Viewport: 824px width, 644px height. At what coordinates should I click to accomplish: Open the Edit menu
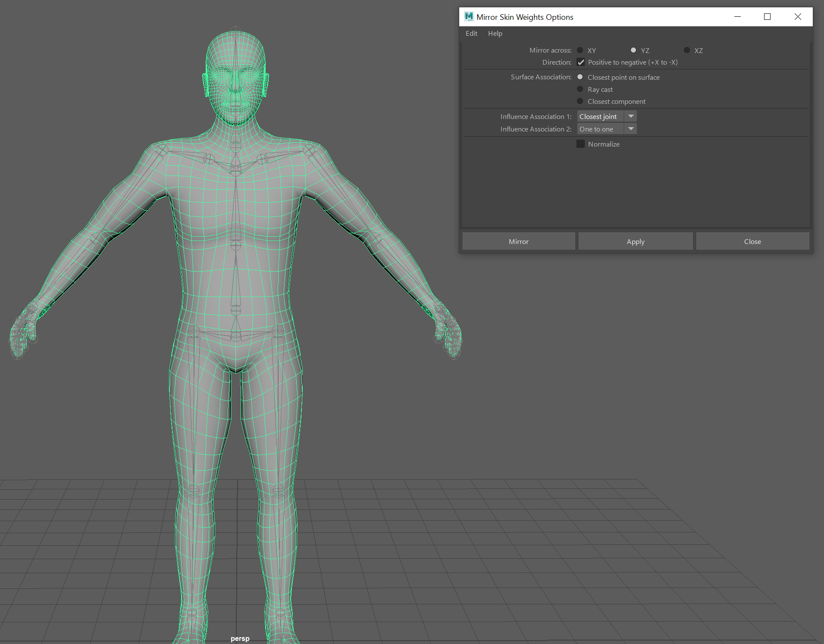[x=471, y=33]
